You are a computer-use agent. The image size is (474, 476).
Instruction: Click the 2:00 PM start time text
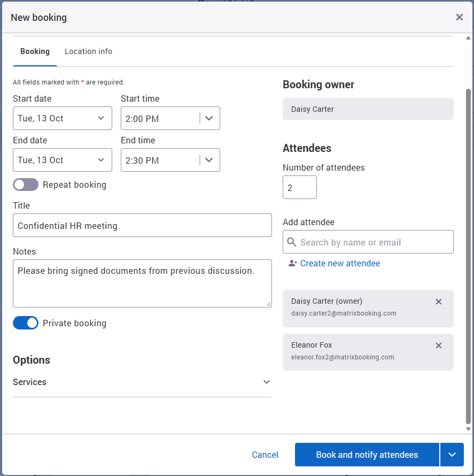(142, 119)
